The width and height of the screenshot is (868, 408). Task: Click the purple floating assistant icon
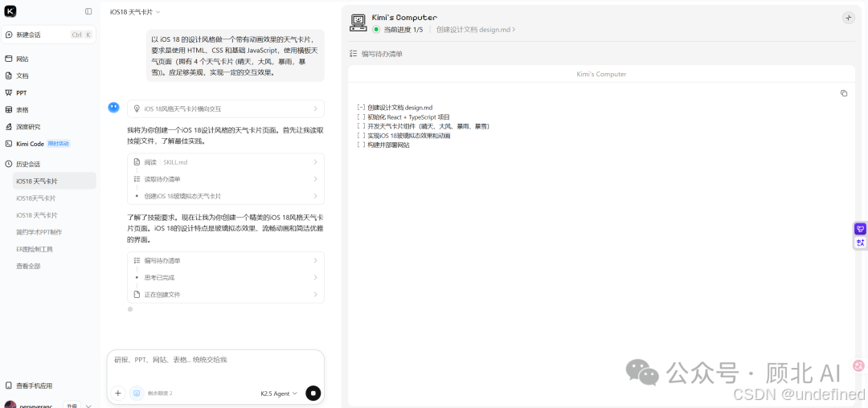tap(860, 229)
